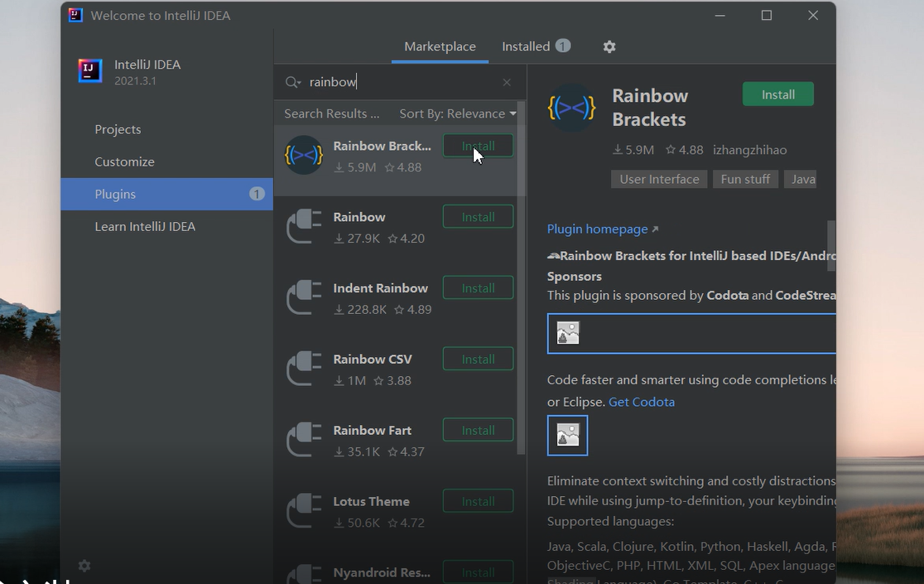
Task: Click the Fun stuff tag
Action: pos(745,179)
